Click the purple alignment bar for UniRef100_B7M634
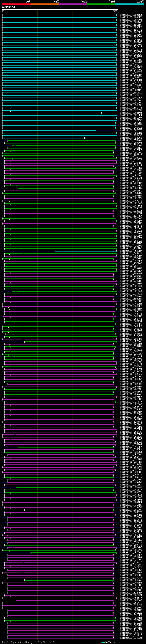 point(61,638)
